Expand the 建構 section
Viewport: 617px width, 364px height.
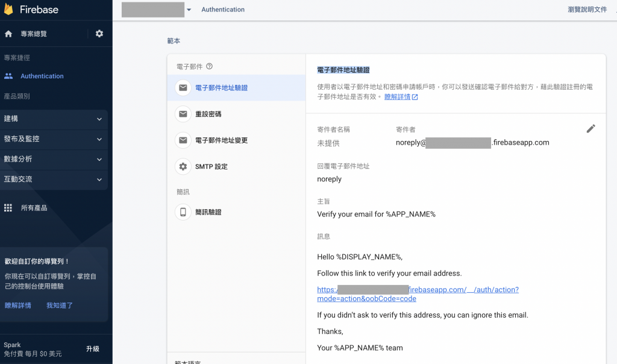tap(54, 119)
